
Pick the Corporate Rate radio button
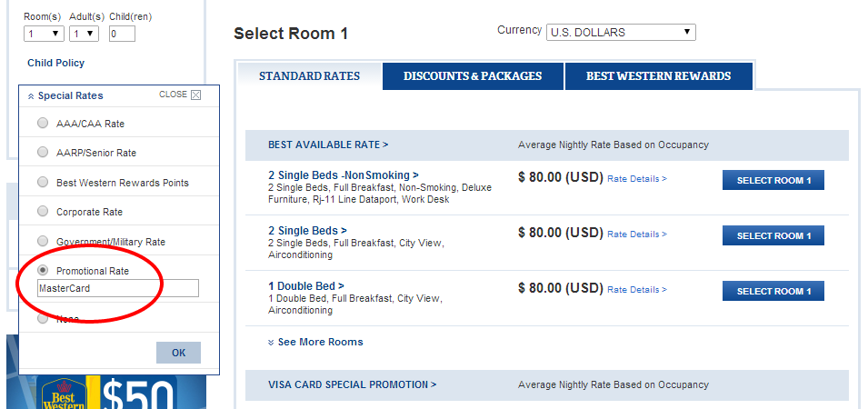tap(43, 212)
